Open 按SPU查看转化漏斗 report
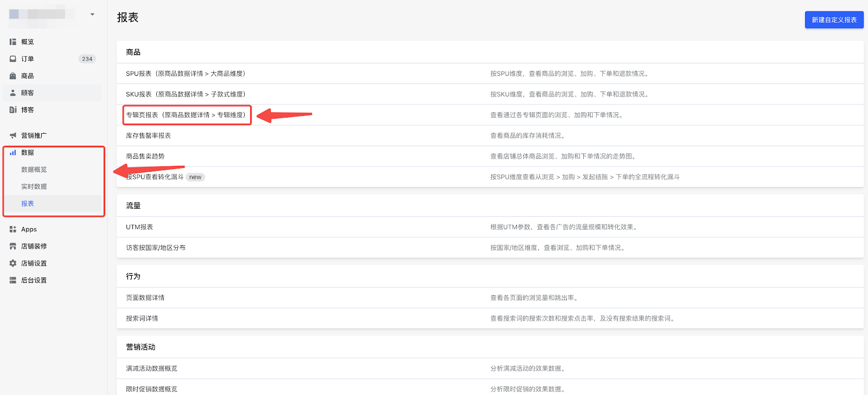The image size is (868, 395). 155,177
